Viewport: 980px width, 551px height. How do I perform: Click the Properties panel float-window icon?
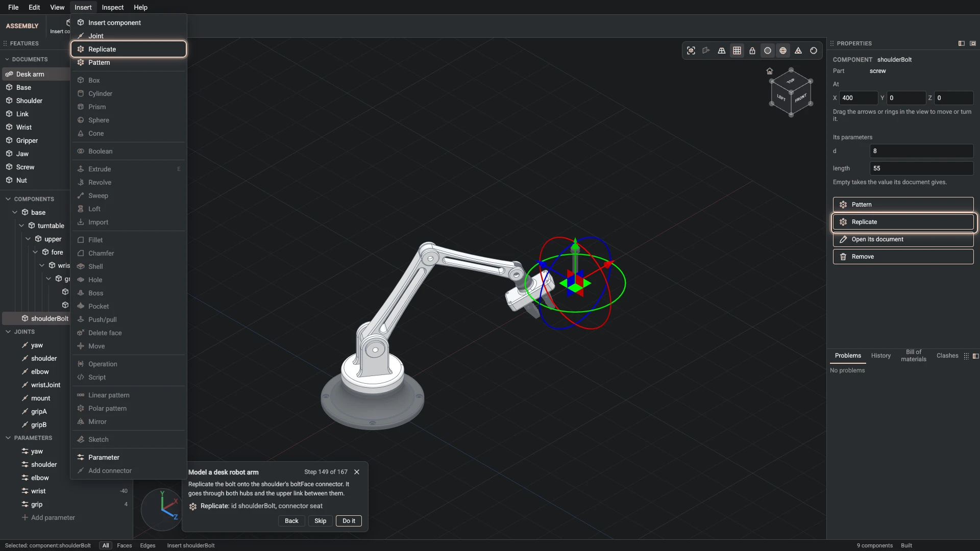[973, 43]
